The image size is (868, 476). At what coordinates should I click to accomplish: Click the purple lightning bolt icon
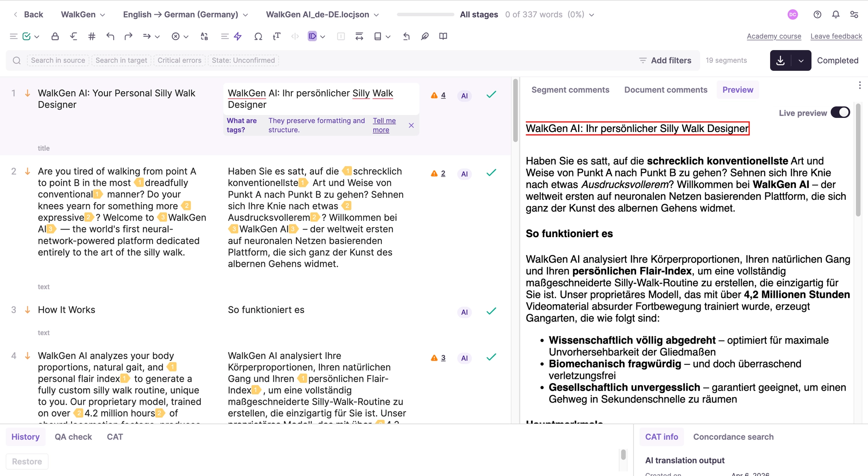tap(238, 36)
